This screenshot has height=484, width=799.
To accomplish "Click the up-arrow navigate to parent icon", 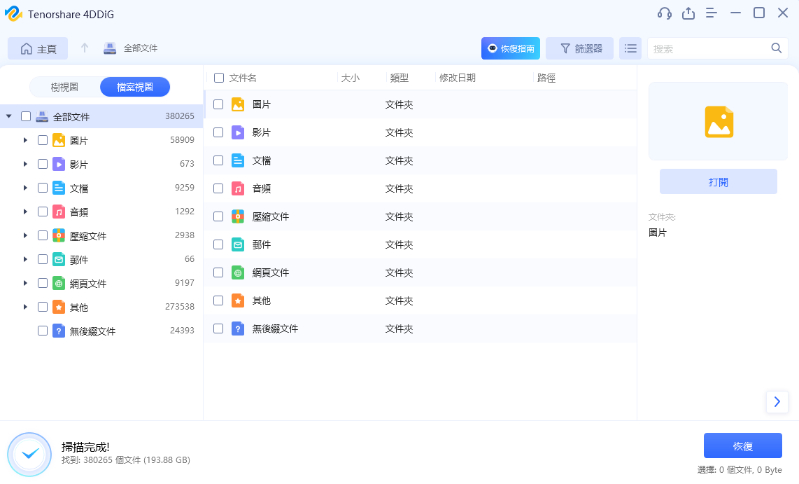I will (85, 48).
